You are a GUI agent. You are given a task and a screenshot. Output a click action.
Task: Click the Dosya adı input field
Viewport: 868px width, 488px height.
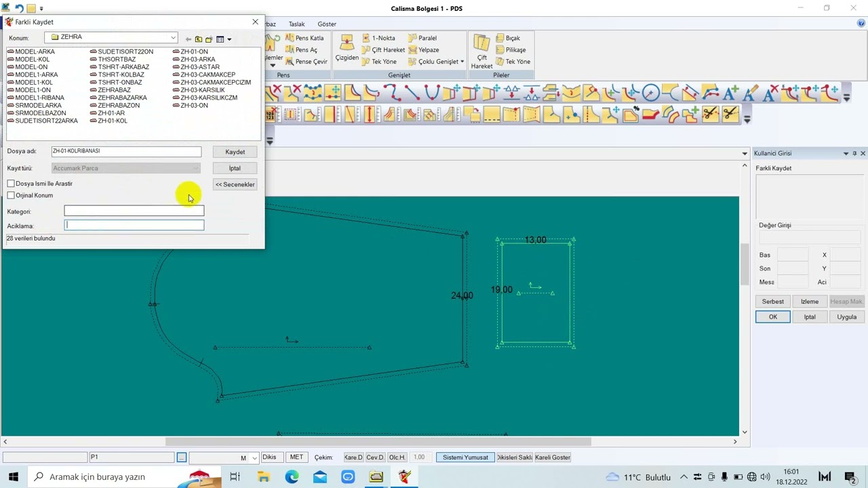pos(126,151)
